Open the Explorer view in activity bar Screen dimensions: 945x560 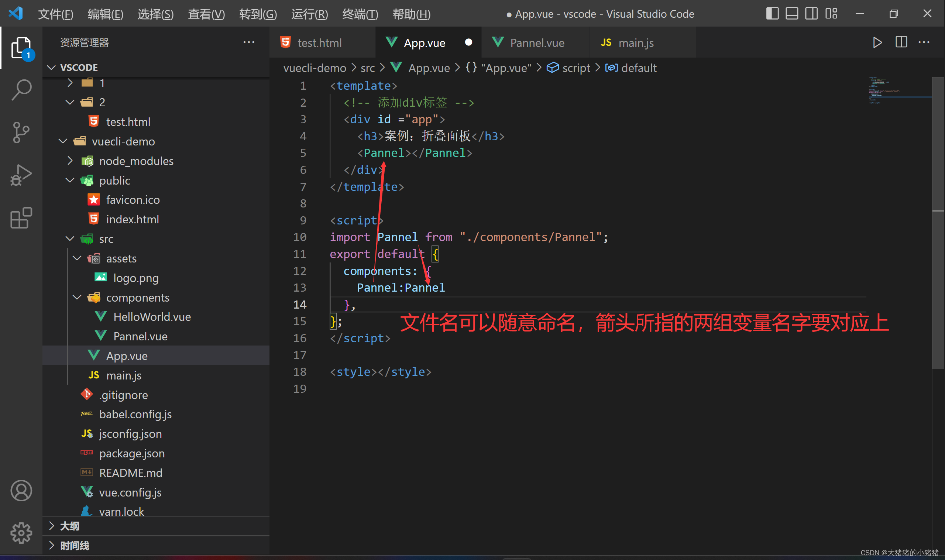(21, 48)
